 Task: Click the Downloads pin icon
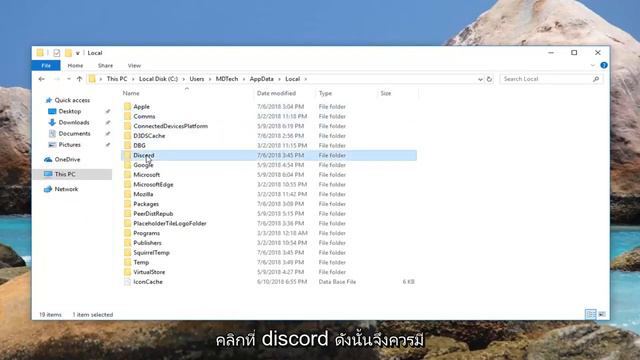(108, 122)
